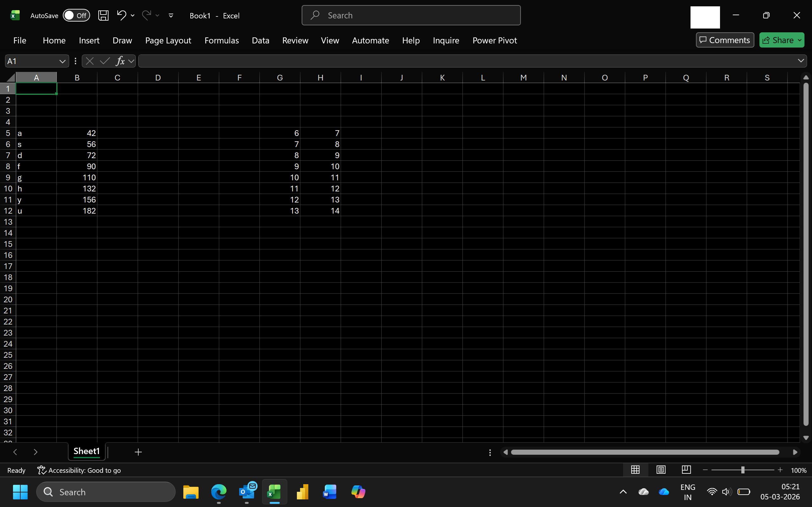The height and width of the screenshot is (507, 812).
Task: Click the Comments button
Action: [x=725, y=40]
